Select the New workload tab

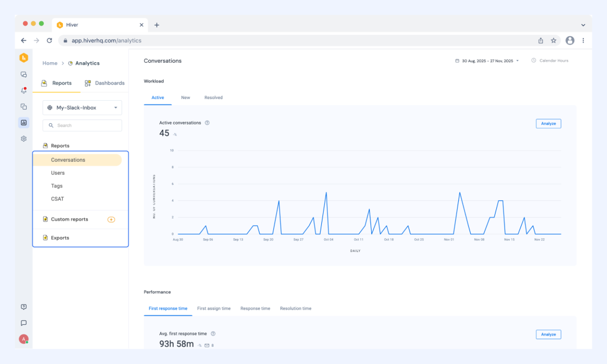pos(186,98)
